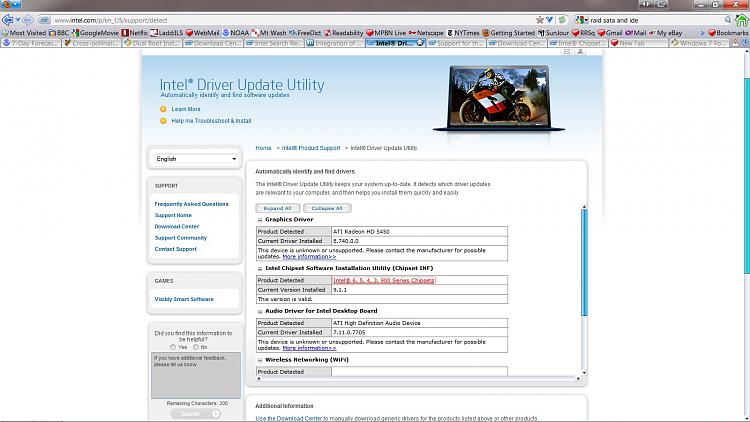Open the NYTimes bookmark
This screenshot has width=750, height=422.
coord(463,33)
